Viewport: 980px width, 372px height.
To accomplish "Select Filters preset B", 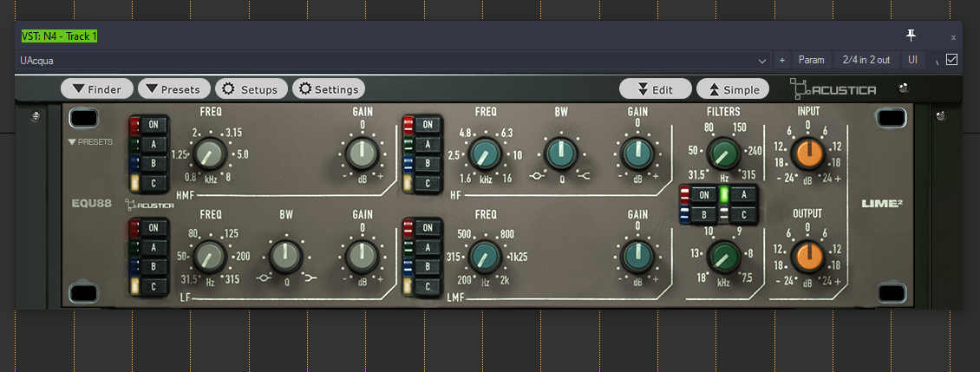I will click(703, 214).
